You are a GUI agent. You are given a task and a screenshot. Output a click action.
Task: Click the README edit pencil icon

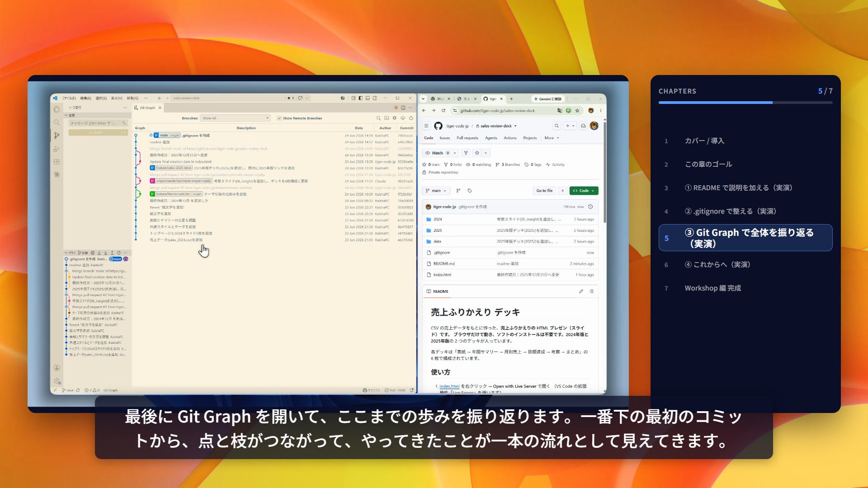[x=581, y=291]
